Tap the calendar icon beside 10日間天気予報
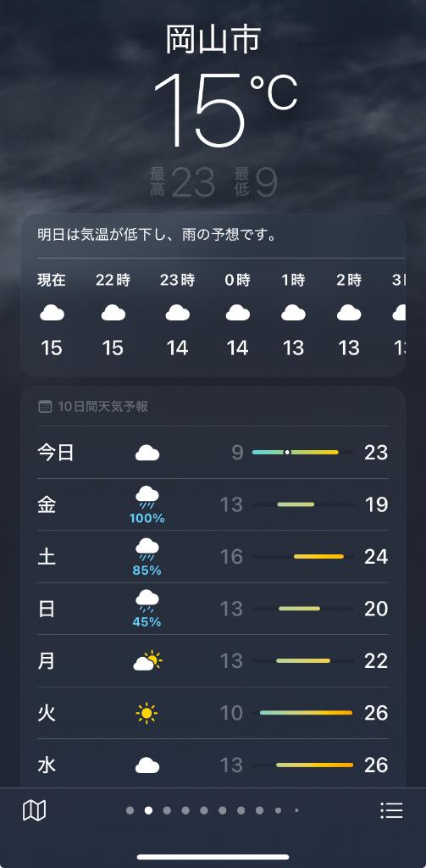Viewport: 426px width, 868px height. click(x=46, y=407)
